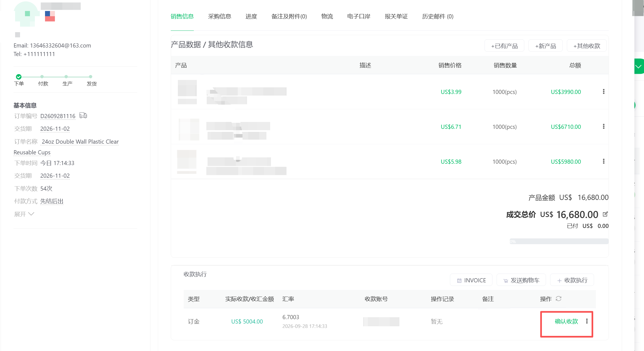Click the truck icon beside order number
This screenshot has width=644, height=351.
(83, 115)
